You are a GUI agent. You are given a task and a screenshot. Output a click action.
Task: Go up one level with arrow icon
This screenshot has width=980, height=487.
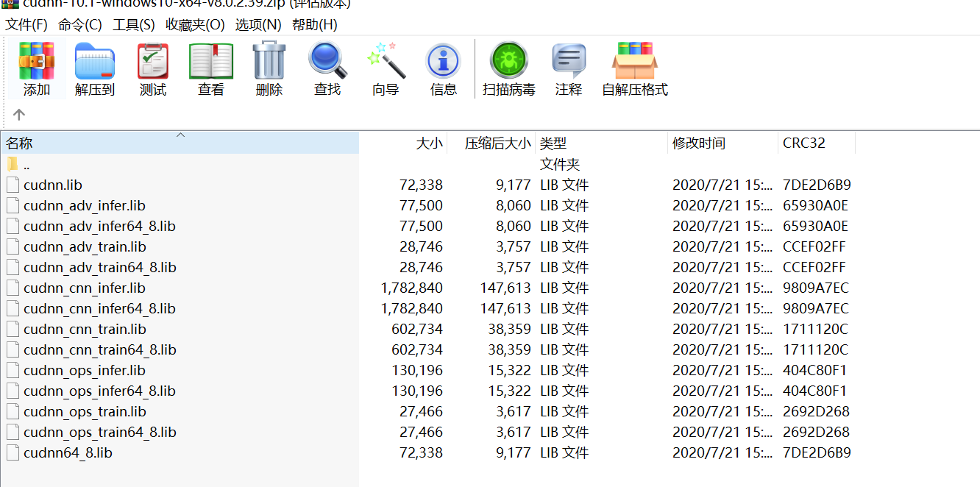(x=19, y=115)
